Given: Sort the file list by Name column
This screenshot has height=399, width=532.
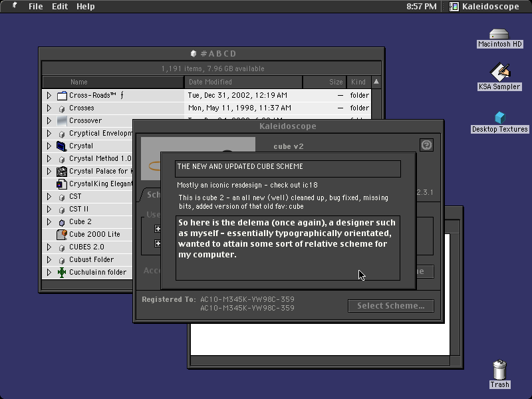Looking at the screenshot, I should point(113,82).
